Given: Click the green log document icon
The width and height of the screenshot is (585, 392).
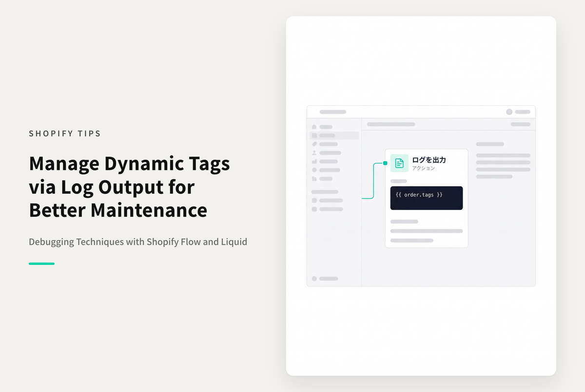Looking at the screenshot, I should [x=399, y=163].
